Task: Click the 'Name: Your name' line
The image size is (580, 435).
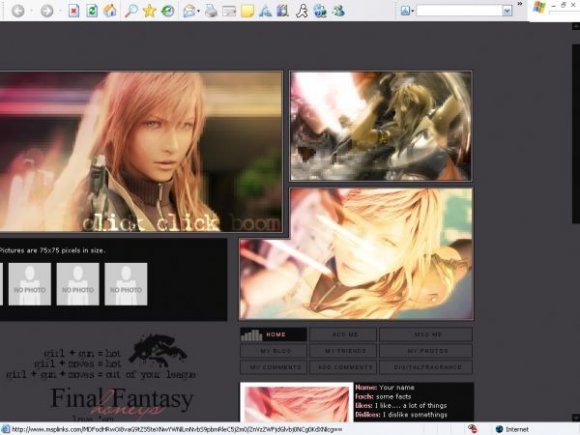Action: [x=385, y=387]
